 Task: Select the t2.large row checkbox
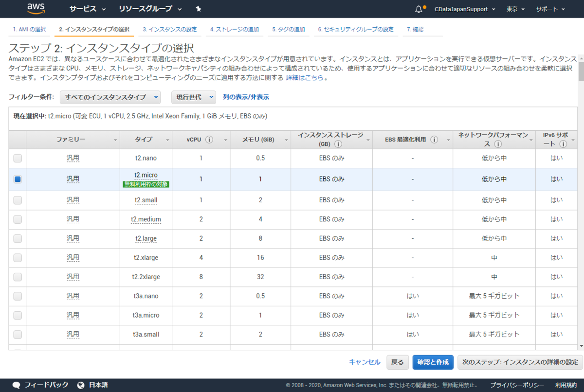(x=18, y=238)
